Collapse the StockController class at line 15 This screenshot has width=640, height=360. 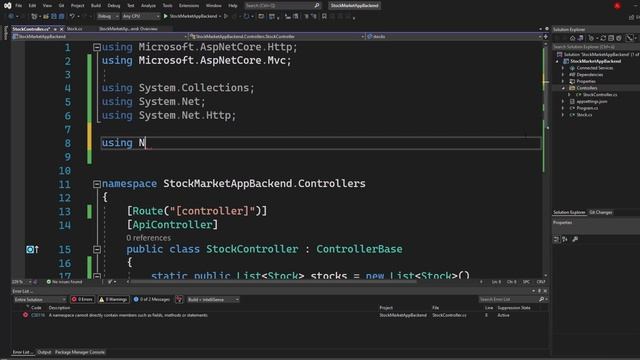(97, 249)
